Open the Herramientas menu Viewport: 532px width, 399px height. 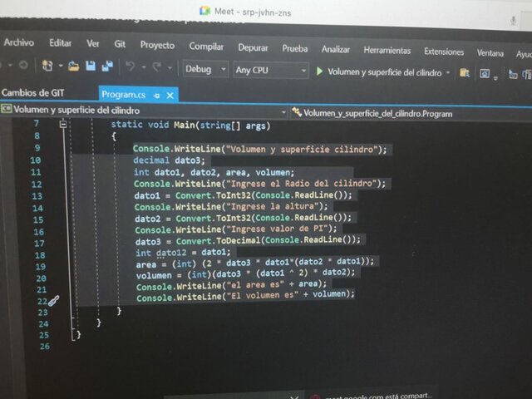(387, 51)
